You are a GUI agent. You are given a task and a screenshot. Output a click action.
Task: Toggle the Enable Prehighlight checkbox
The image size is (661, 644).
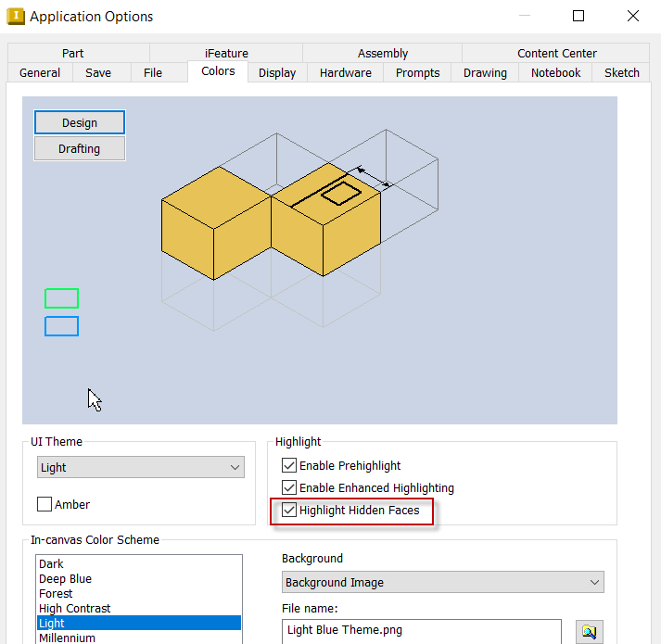[288, 465]
